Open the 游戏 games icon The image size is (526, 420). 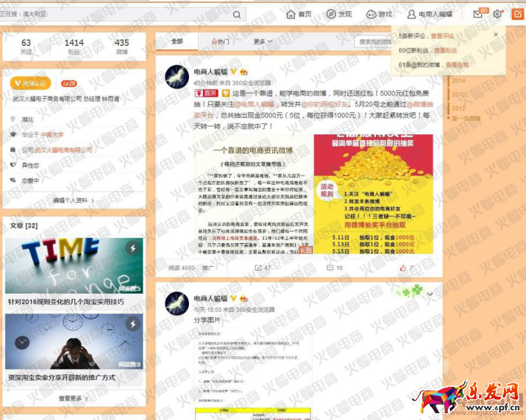pyautogui.click(x=371, y=14)
